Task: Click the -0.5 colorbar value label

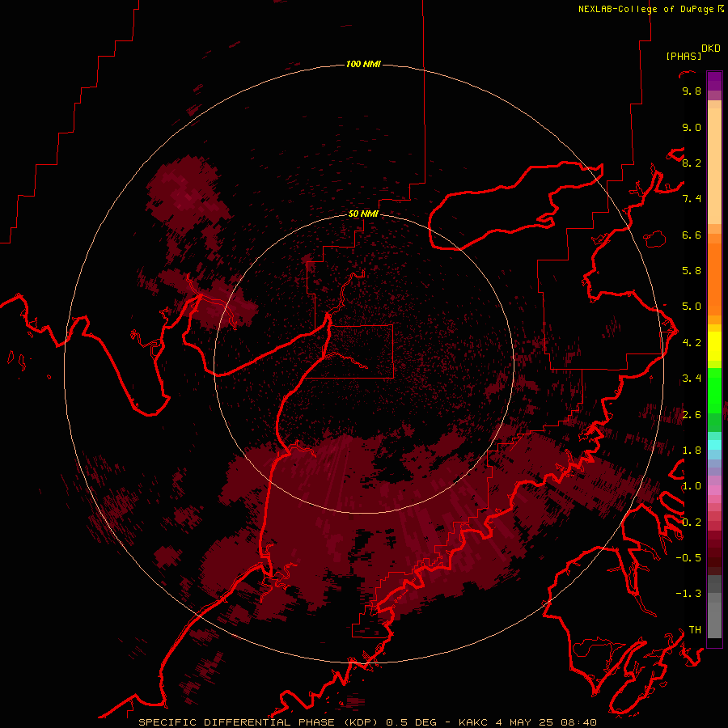Action: (688, 558)
